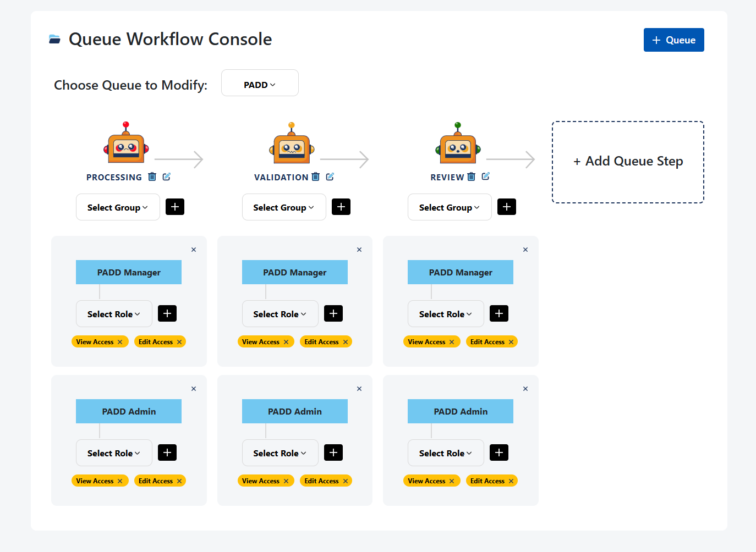Click Add Queue Step box

tap(628, 162)
